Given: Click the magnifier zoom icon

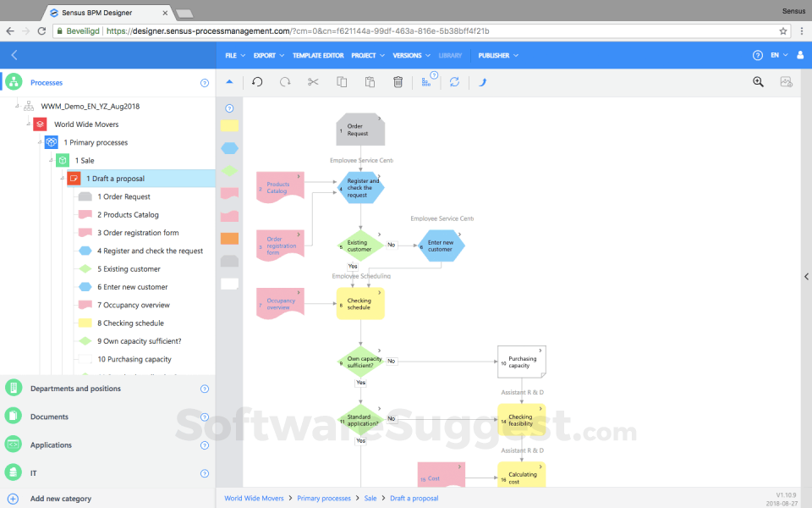Looking at the screenshot, I should tap(758, 82).
